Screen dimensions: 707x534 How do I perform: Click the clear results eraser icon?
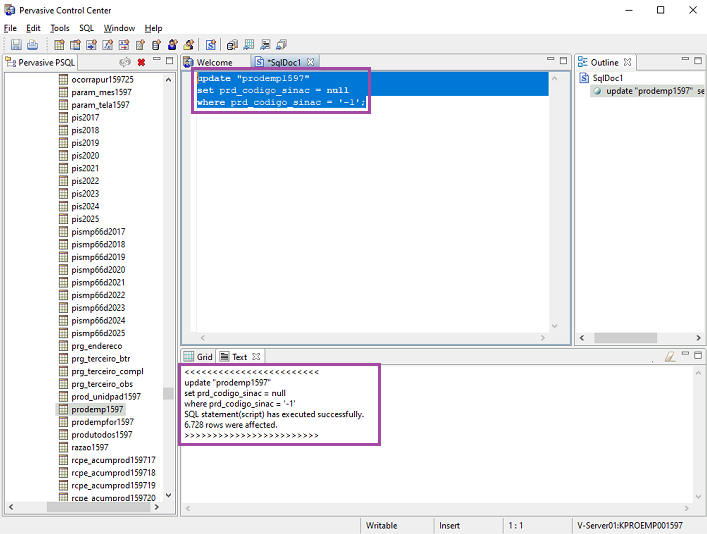pyautogui.click(x=670, y=357)
